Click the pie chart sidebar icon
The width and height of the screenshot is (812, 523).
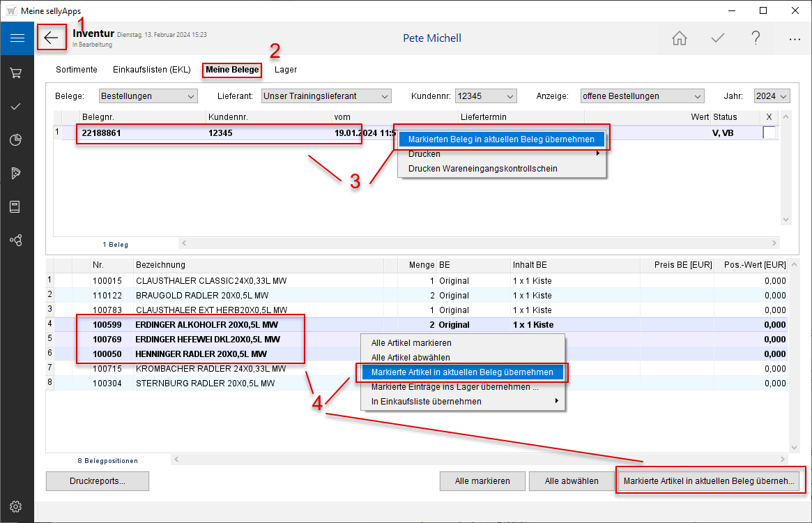point(17,140)
